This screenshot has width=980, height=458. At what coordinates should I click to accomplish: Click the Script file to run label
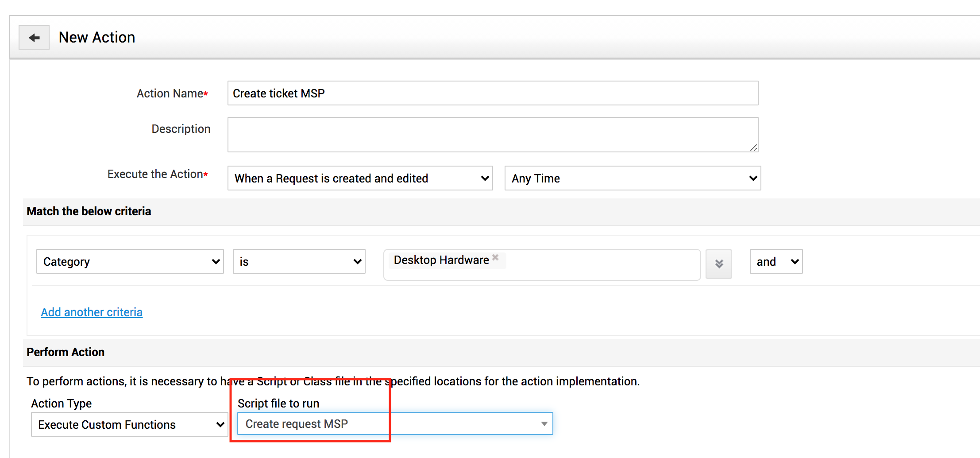[x=278, y=404]
